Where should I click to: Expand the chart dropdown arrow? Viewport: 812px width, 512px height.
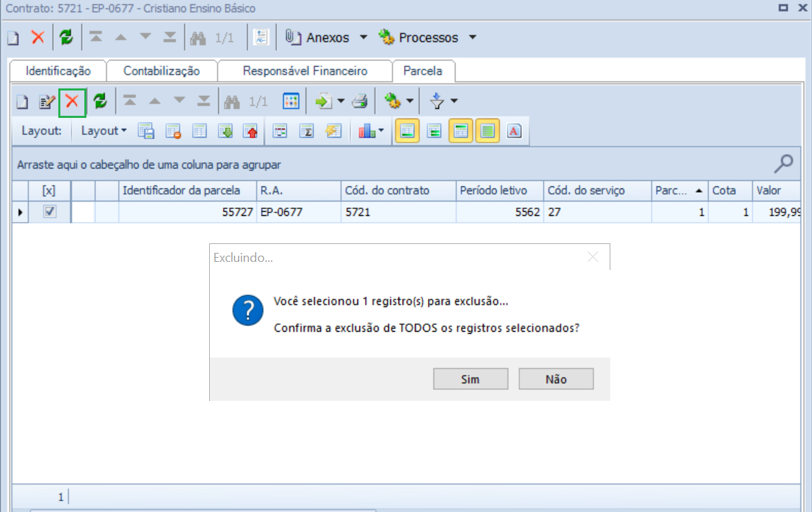click(x=381, y=130)
